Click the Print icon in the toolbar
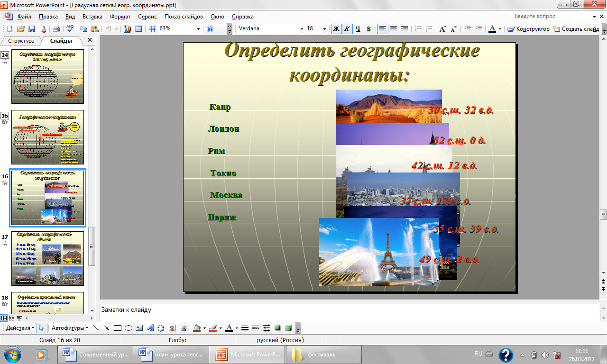 coord(56,29)
